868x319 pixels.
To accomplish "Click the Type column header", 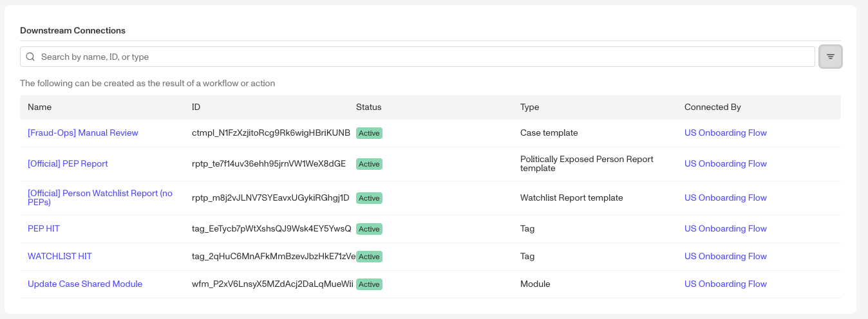I will tap(529, 107).
